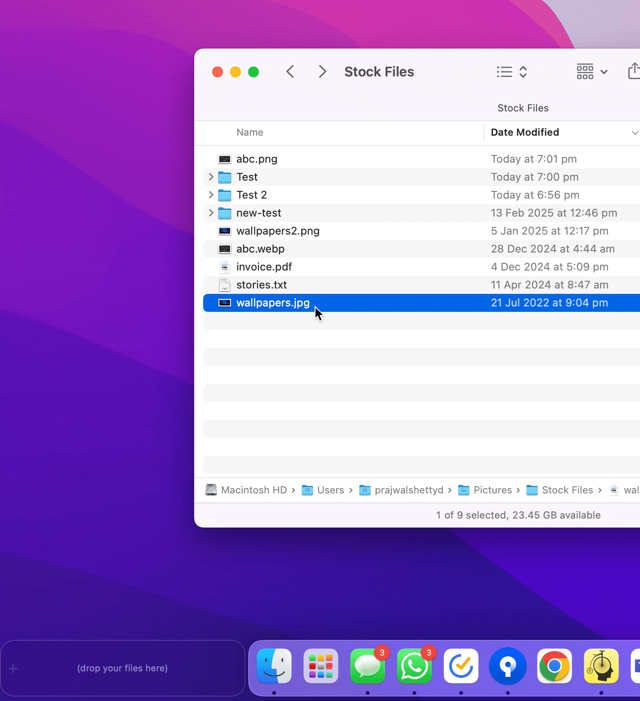
Task: Sort by the Date Modified column header
Action: 525,132
